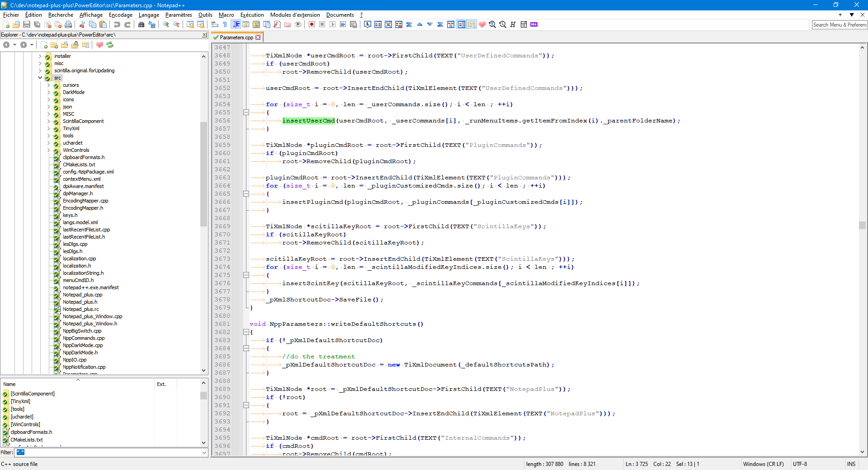
Task: Undo the last edit via toolbar
Action: coord(117,24)
